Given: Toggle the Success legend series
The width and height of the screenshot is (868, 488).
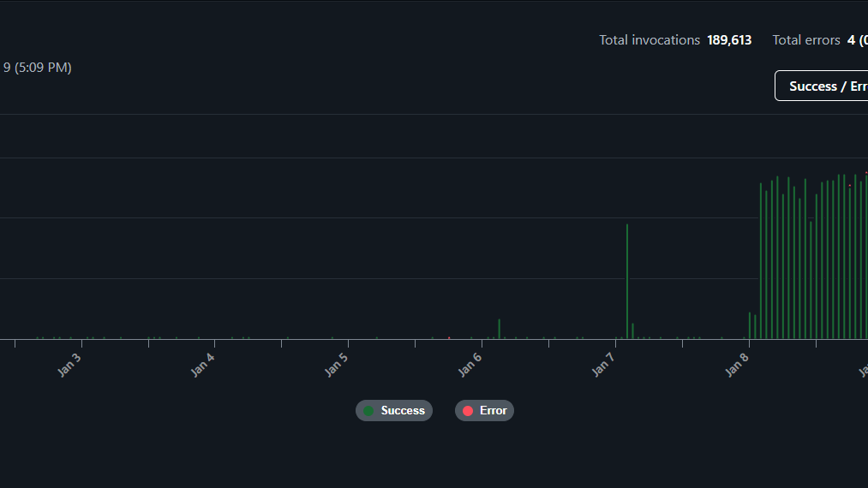Looking at the screenshot, I should point(393,411).
